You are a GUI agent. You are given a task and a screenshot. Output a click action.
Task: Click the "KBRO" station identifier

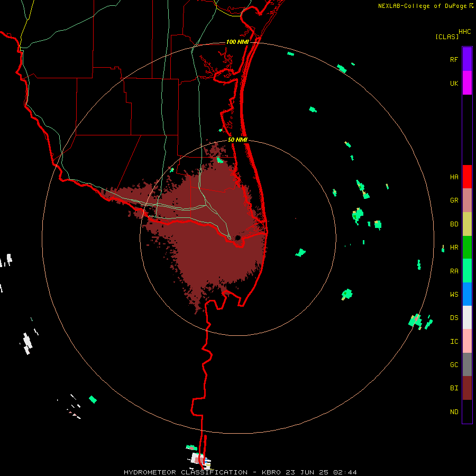271,472
